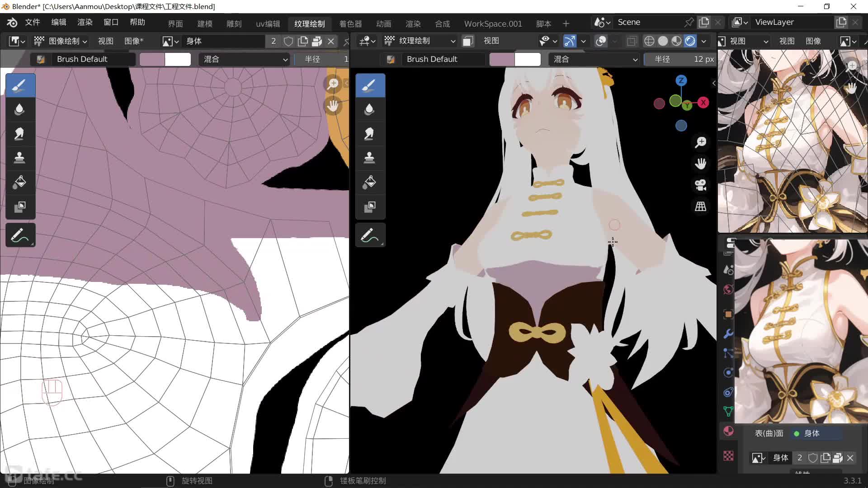Click the white secondary color swatch in image editor
Screen dimensions: 868x488
pos(178,59)
